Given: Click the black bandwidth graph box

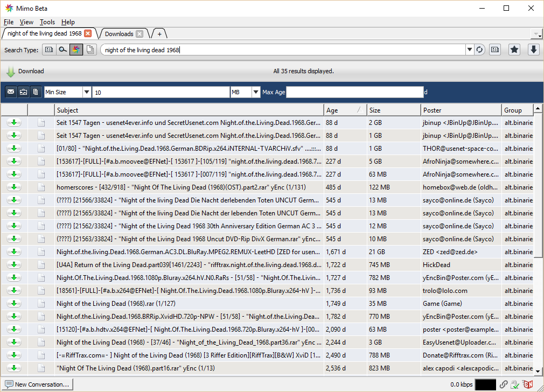Looking at the screenshot, I should tap(485, 384).
